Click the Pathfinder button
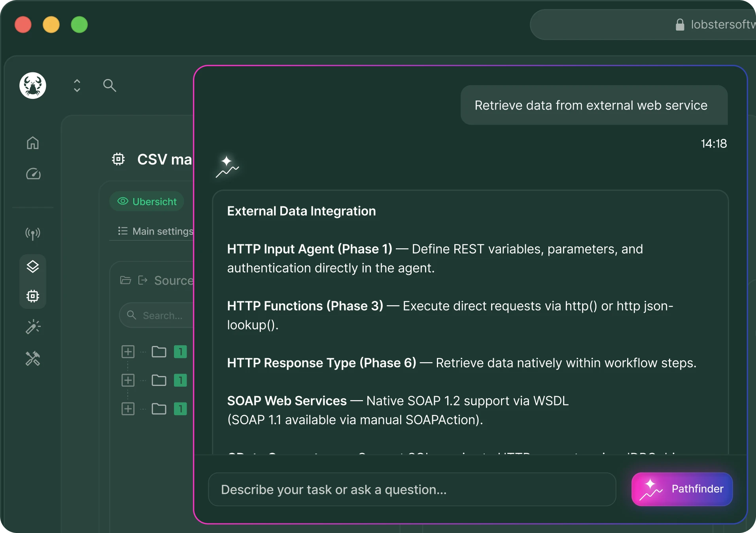Screen dimensions: 756x533 tap(682, 489)
